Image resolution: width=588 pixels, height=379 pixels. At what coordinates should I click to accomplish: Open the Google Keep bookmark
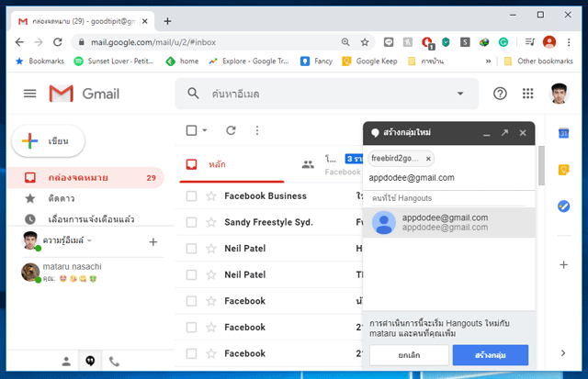click(x=369, y=61)
